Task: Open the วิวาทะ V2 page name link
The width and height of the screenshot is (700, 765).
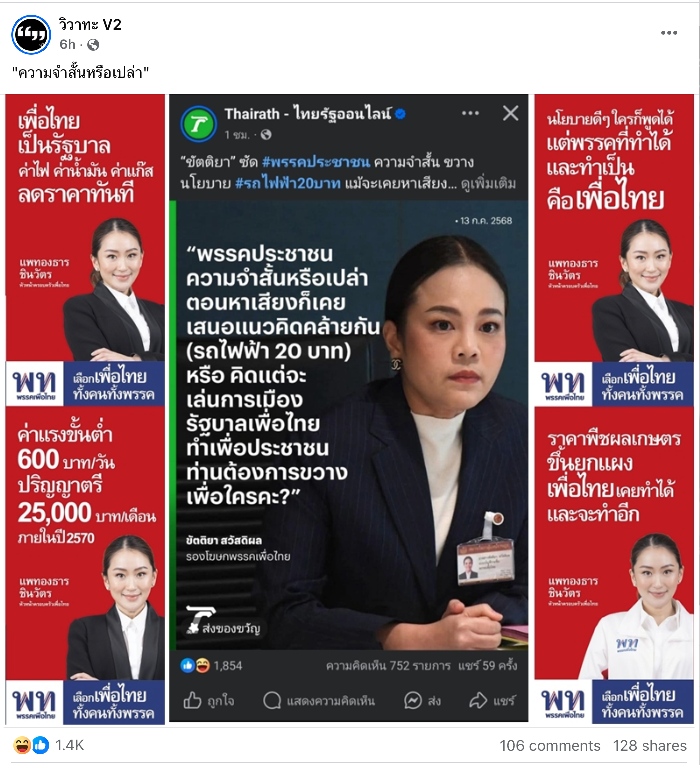Action: pos(90,25)
